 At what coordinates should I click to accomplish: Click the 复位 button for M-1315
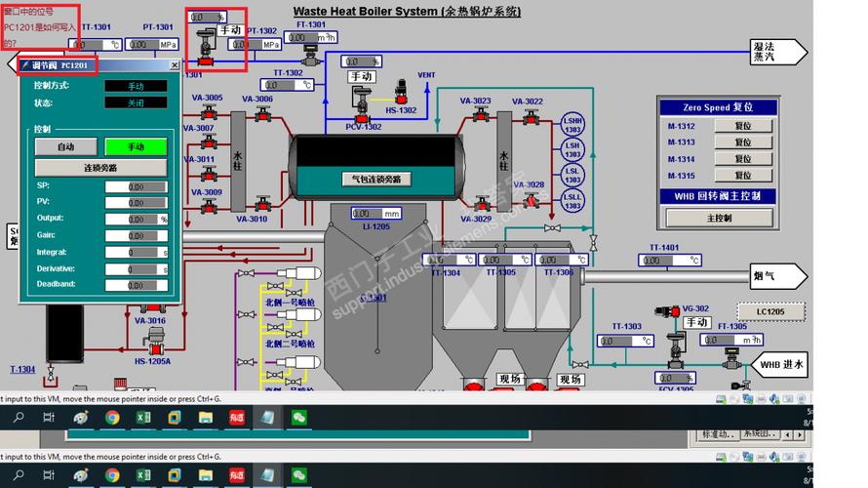coord(742,176)
